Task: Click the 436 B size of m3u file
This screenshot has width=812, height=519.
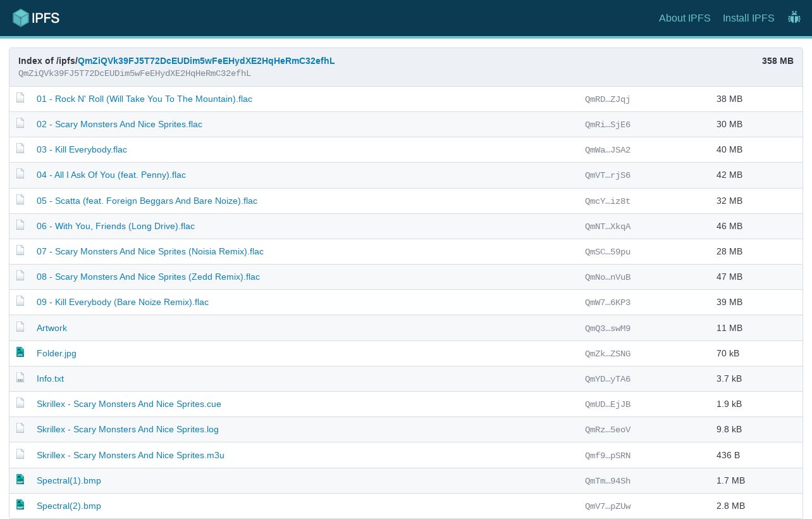Action: (x=728, y=455)
